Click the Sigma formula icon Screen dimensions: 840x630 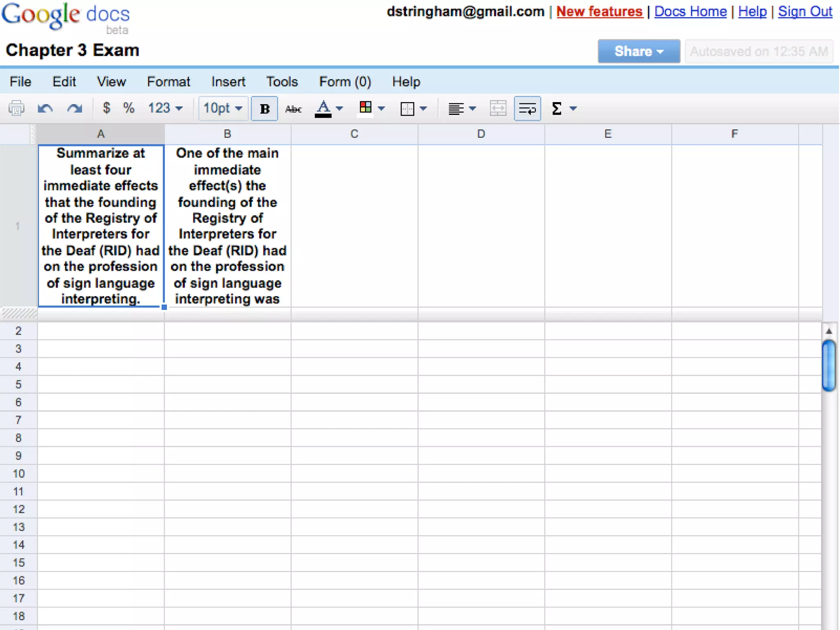pos(557,109)
